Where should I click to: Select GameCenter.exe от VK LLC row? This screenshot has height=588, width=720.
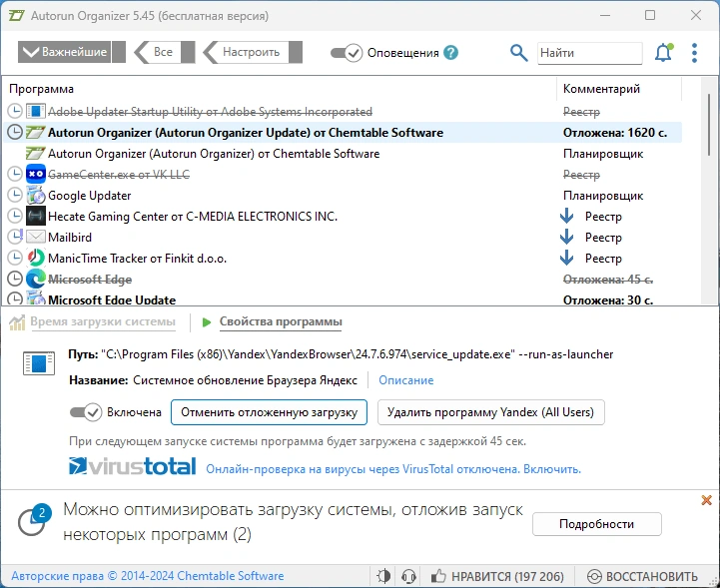point(343,174)
